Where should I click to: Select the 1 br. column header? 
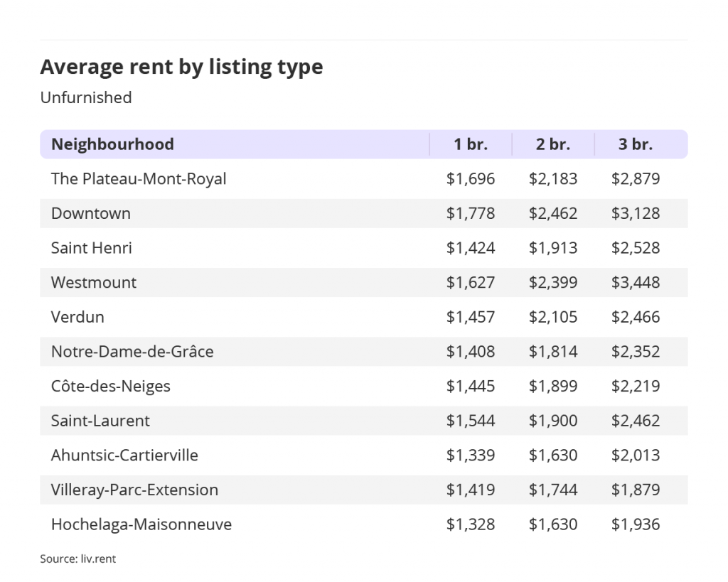(x=471, y=144)
